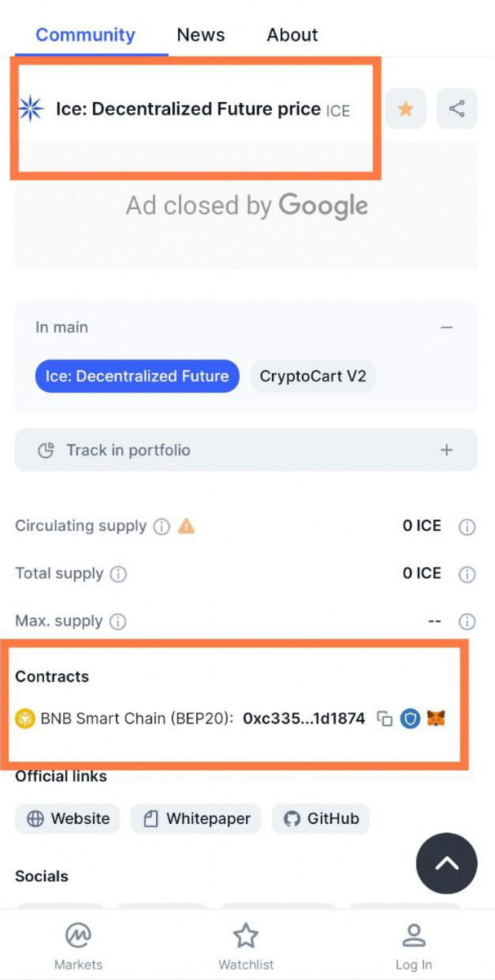Click the share icon
The image size is (495, 980).
point(457,109)
